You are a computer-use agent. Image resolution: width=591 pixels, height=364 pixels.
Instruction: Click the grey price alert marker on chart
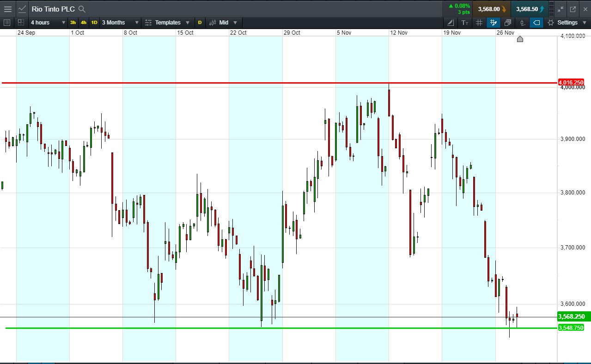pyautogui.click(x=520, y=39)
